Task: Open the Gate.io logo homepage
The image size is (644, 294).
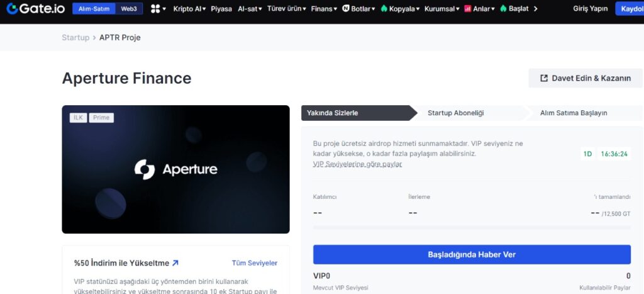Action: [35, 8]
